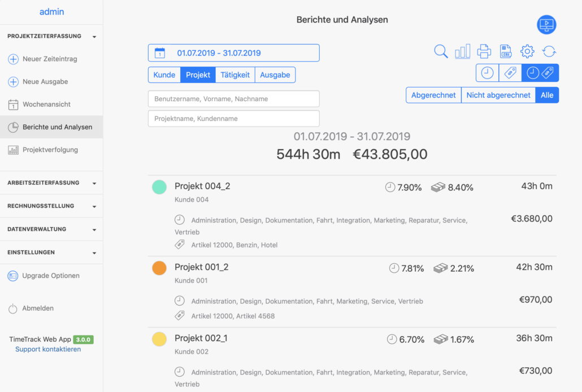582x392 pixels.
Task: Collapse the PROJEKTZEITERFASSUNG section
Action: point(51,36)
